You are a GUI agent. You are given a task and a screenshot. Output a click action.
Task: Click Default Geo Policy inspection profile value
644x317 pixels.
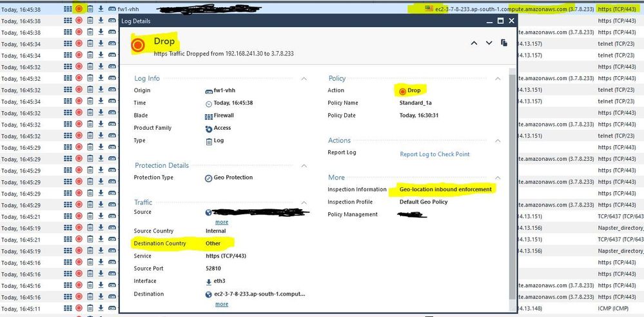pos(424,202)
